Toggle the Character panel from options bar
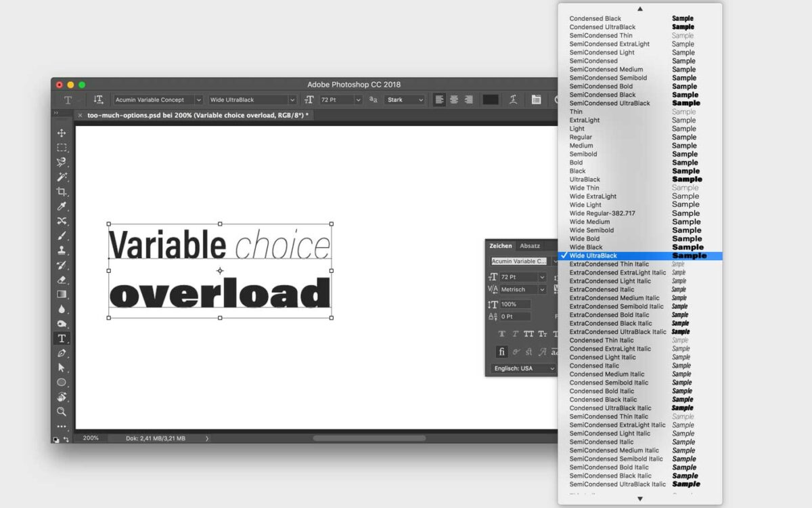The image size is (812, 508). click(535, 100)
